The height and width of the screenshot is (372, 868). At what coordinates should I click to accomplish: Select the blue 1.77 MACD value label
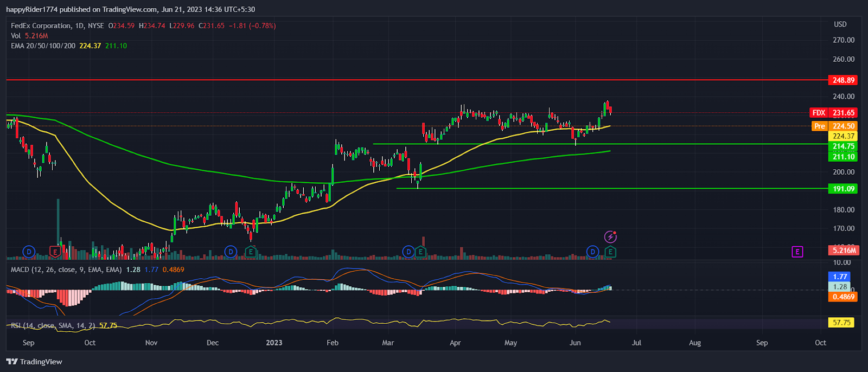tap(840, 277)
